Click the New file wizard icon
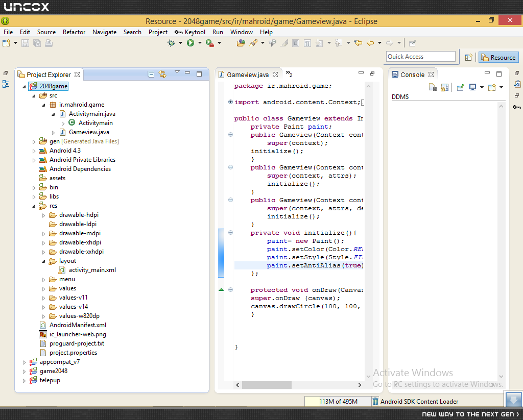Screen dimensions: 523x420 click(x=6, y=43)
